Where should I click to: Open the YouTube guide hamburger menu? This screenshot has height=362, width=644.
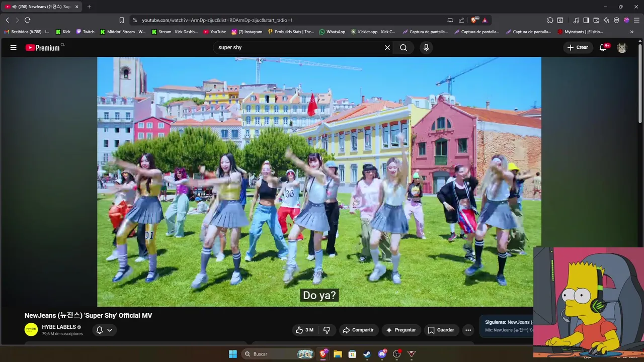[14, 48]
